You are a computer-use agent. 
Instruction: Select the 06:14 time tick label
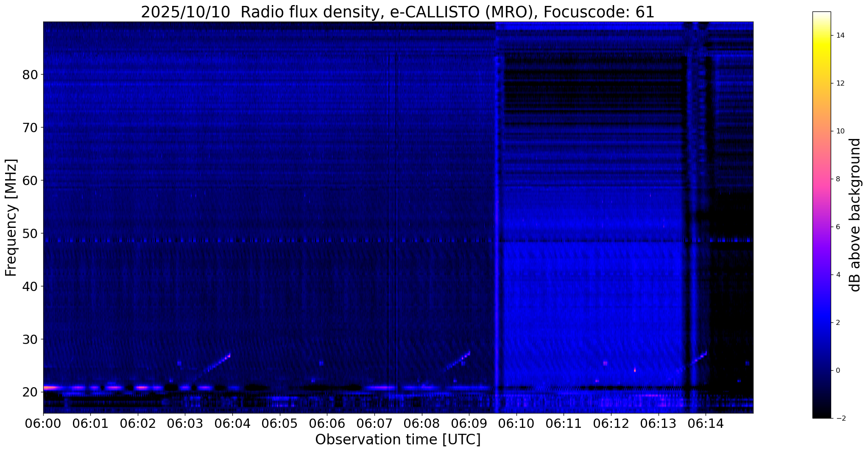click(706, 424)
